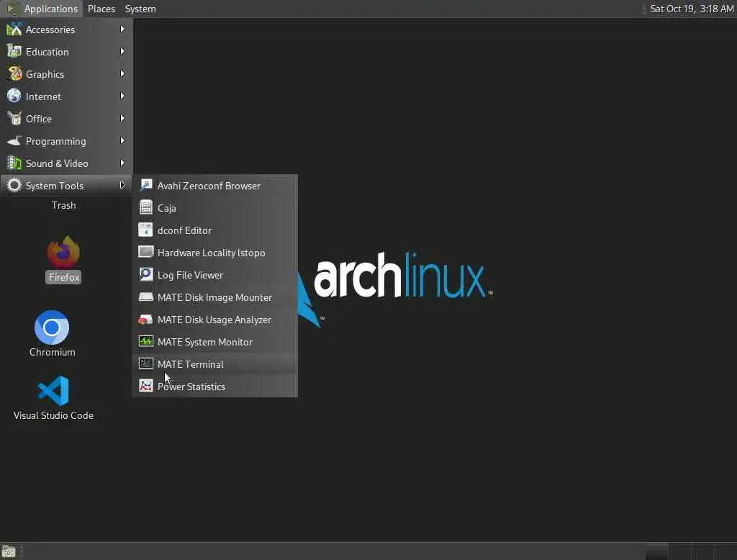The width and height of the screenshot is (737, 560).
Task: Click the Programming category icon
Action: click(x=14, y=140)
